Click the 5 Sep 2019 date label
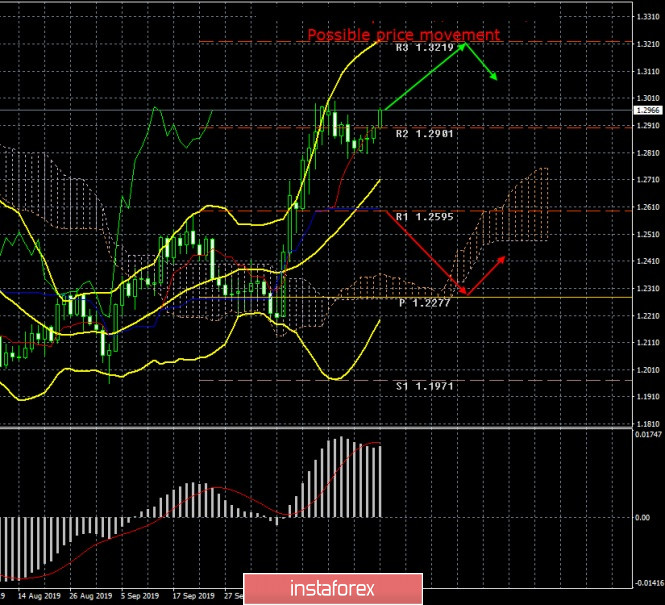Image resolution: width=665 pixels, height=605 pixels. click(140, 596)
